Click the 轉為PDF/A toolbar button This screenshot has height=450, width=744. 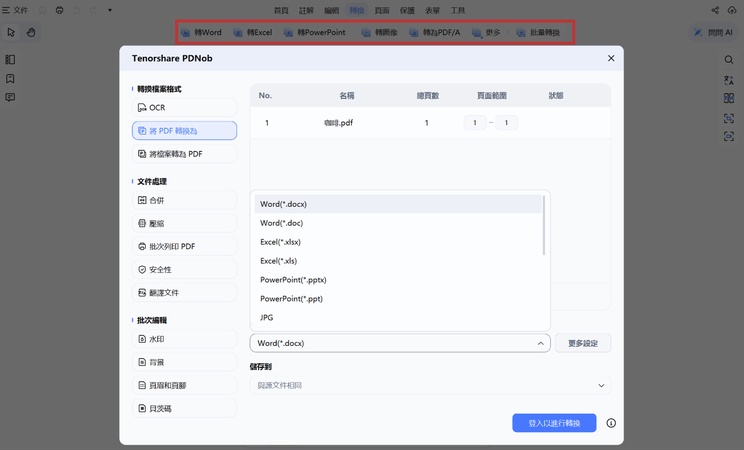click(x=434, y=32)
